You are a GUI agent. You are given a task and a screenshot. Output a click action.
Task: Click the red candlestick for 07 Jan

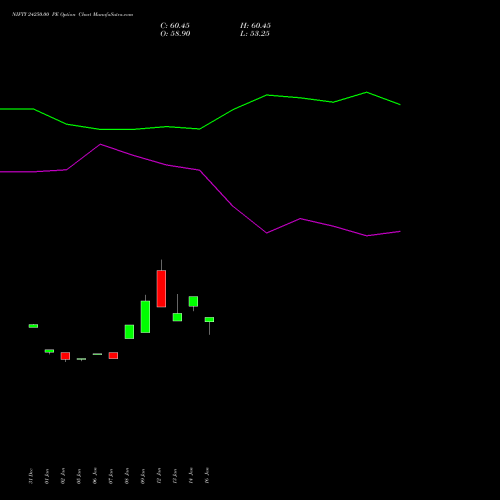(113, 355)
